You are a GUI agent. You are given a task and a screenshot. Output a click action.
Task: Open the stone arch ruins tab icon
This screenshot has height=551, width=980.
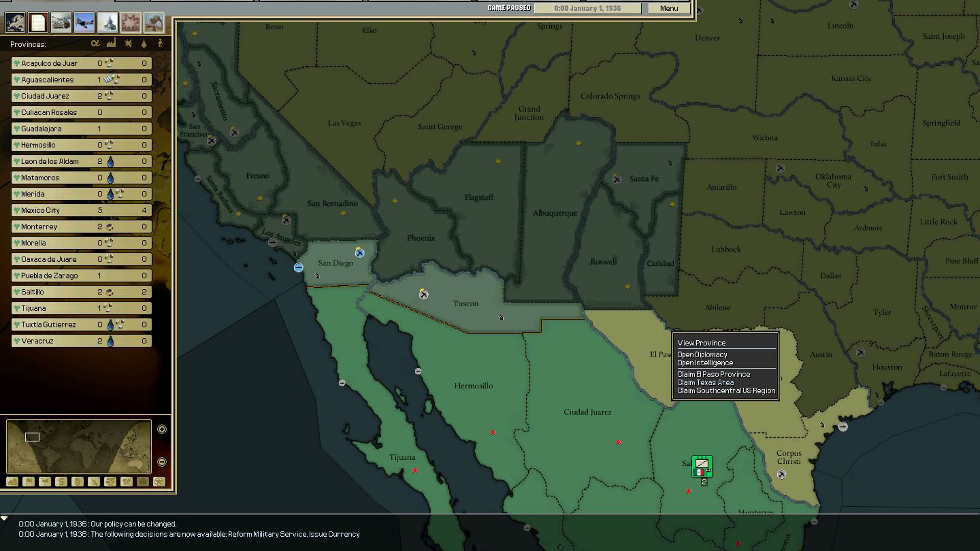154,22
